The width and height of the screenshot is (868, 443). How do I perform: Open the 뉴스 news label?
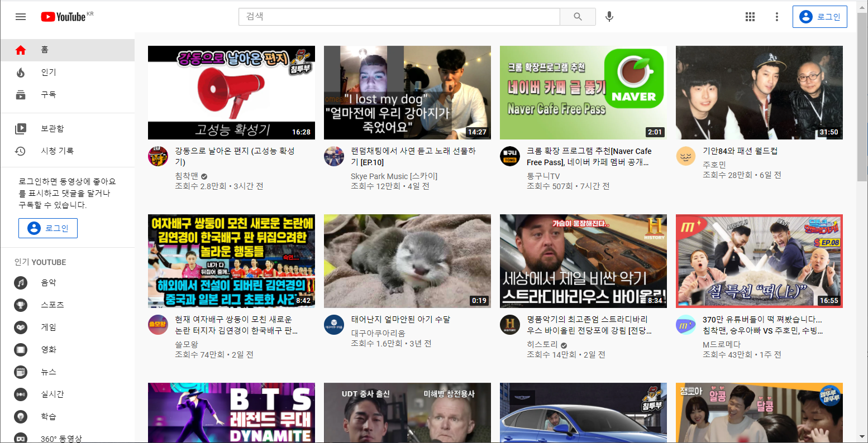click(x=49, y=372)
